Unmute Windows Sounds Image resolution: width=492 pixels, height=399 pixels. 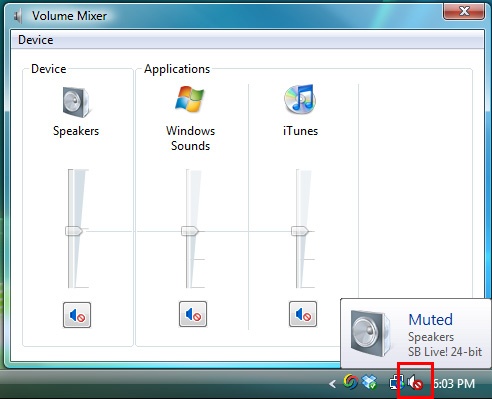pyautogui.click(x=193, y=314)
